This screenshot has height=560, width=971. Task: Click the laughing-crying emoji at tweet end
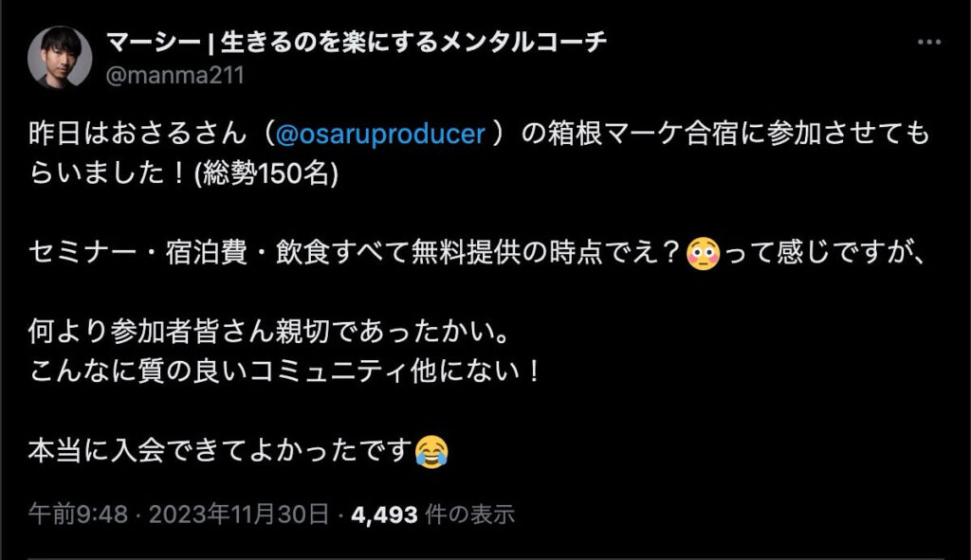click(431, 449)
